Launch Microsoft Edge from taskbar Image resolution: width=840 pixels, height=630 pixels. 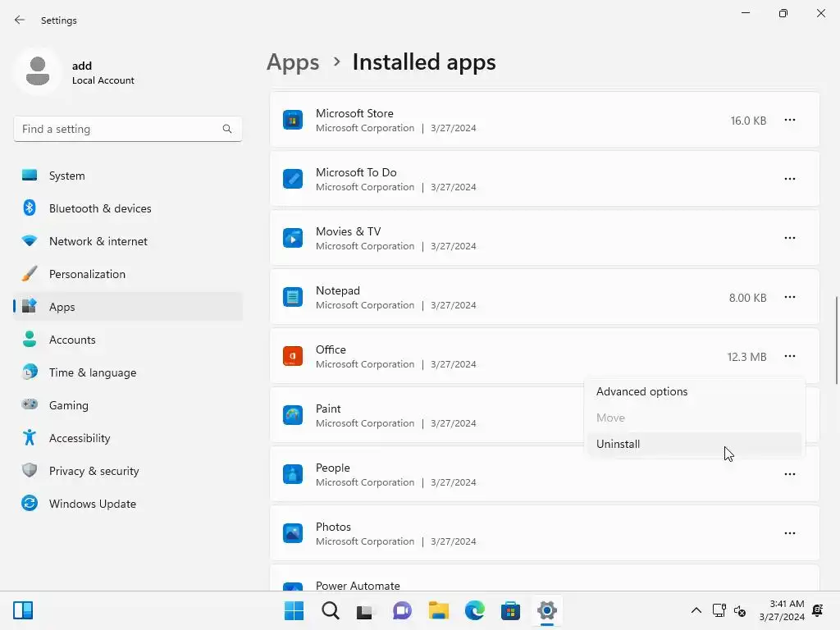click(475, 610)
